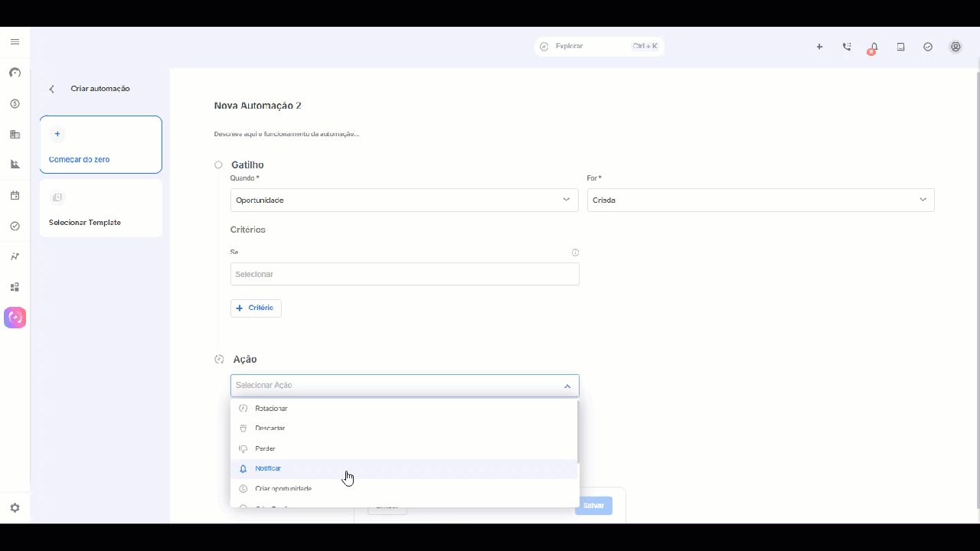Click the calendar icon in sidebar

click(x=15, y=195)
